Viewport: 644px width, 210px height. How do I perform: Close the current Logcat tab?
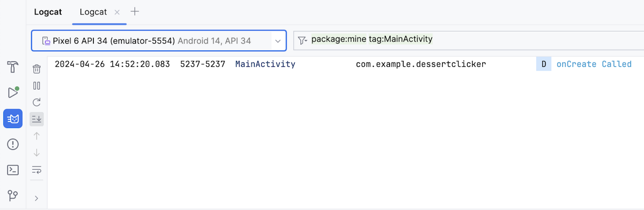coord(117,13)
